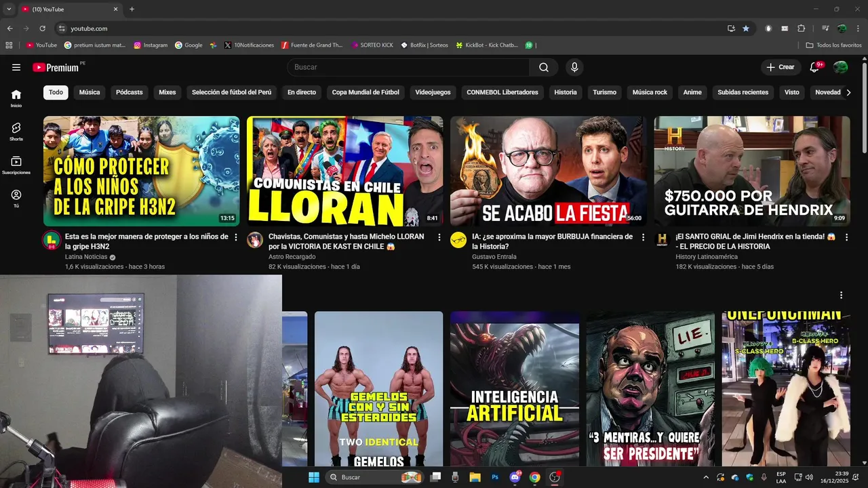The image size is (868, 488).
Task: Reload the page in Chrome
Action: tap(42, 28)
